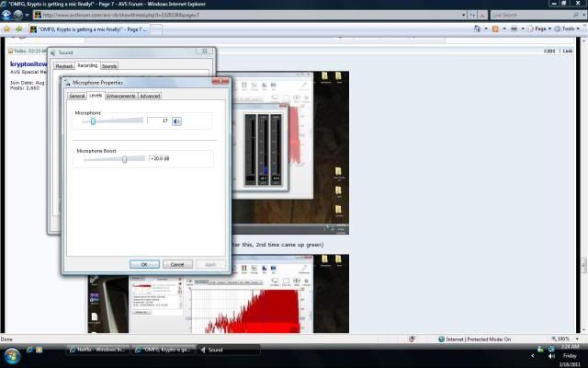588x368 pixels.
Task: Open the Page menu
Action: (539, 29)
